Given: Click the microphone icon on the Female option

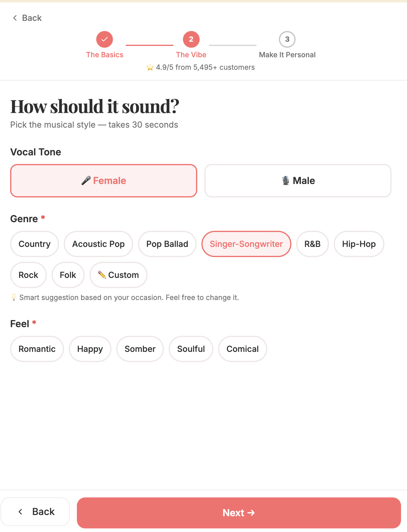Looking at the screenshot, I should (86, 180).
